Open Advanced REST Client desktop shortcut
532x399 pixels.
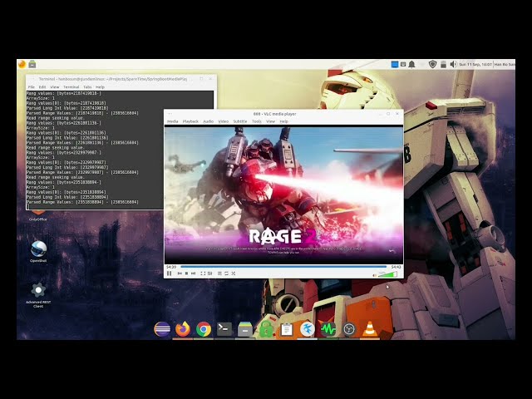pyautogui.click(x=38, y=294)
